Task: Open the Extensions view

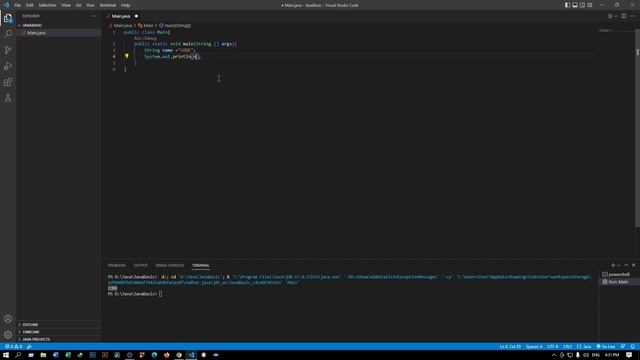Action: tap(8, 82)
